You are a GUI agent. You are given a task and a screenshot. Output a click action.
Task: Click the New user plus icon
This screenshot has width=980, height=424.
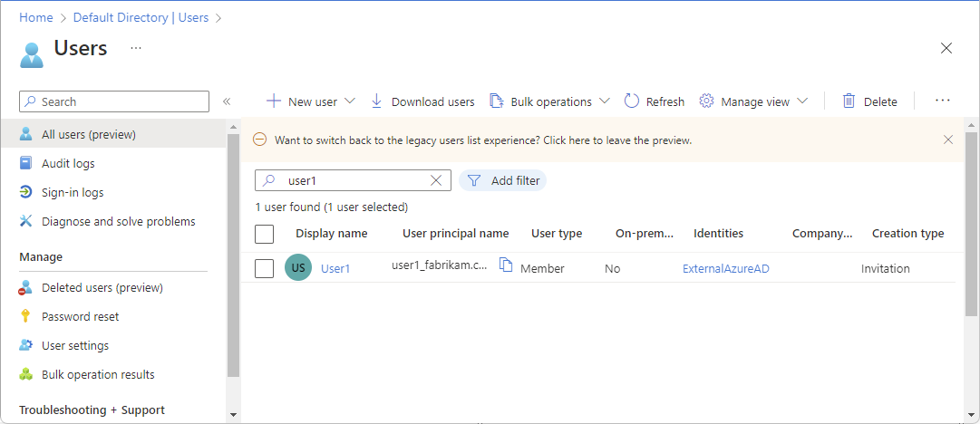tap(274, 101)
